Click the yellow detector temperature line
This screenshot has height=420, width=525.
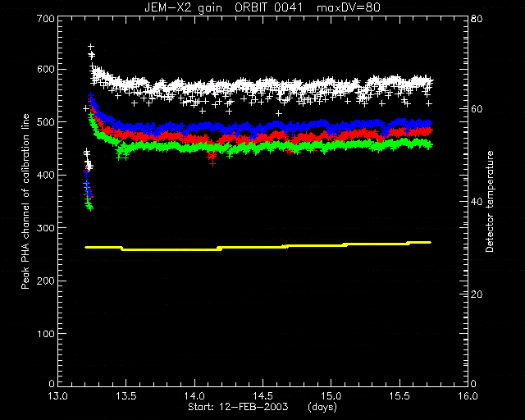click(258, 247)
